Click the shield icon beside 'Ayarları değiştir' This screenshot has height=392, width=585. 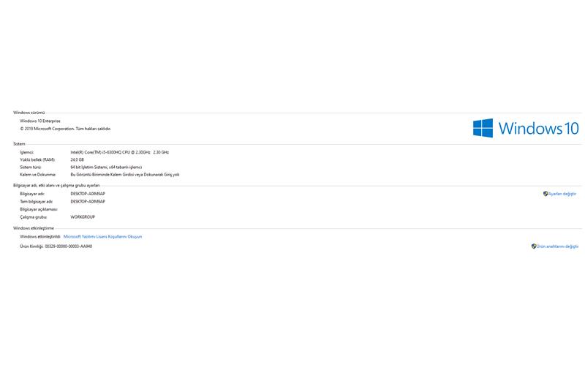tap(546, 194)
